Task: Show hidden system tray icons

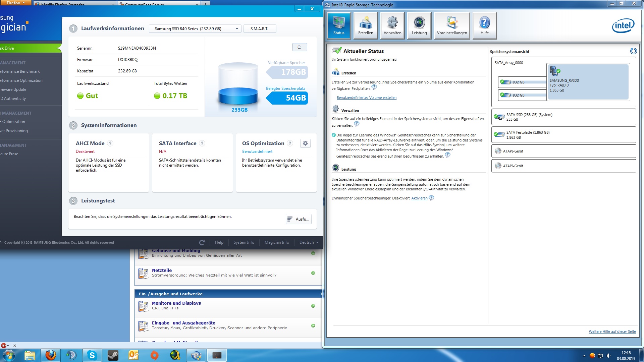Action: coord(584,356)
